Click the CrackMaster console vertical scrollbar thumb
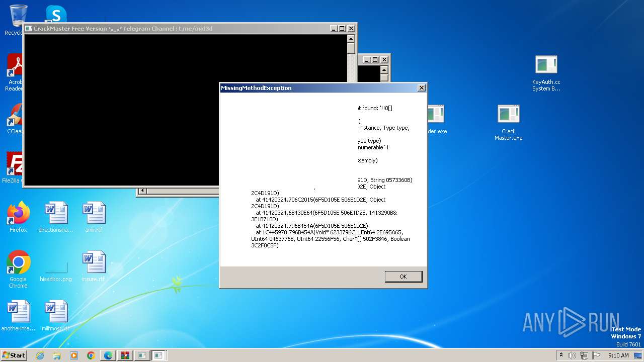 (x=351, y=48)
